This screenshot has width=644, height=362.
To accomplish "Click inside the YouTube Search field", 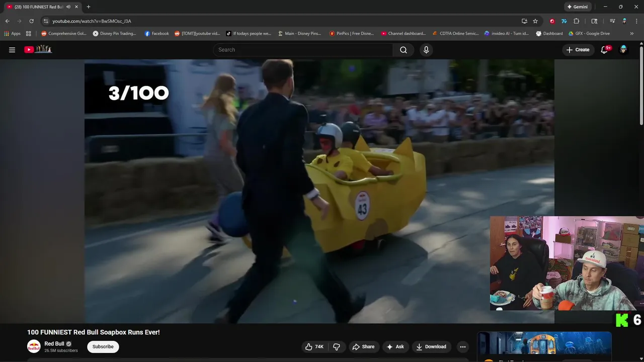I will click(x=303, y=50).
